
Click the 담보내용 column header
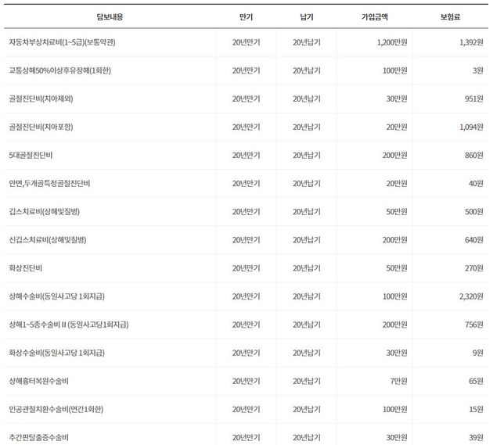(x=109, y=16)
